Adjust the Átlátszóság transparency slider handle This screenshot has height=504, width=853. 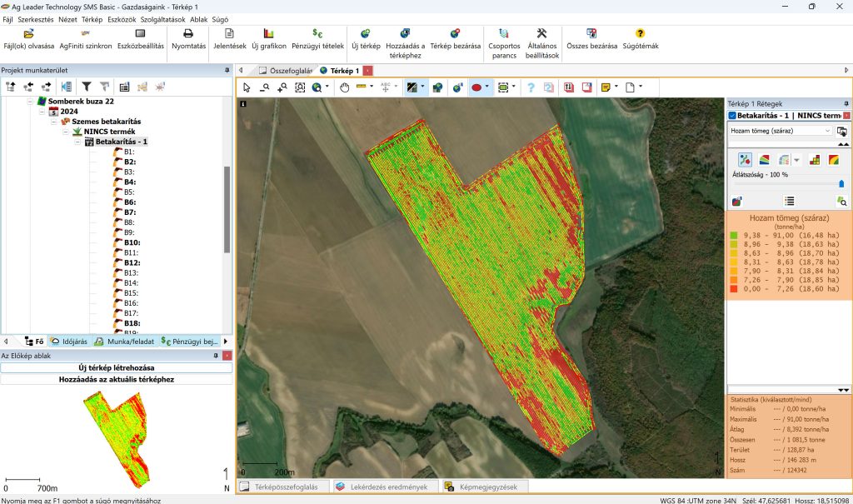click(841, 183)
